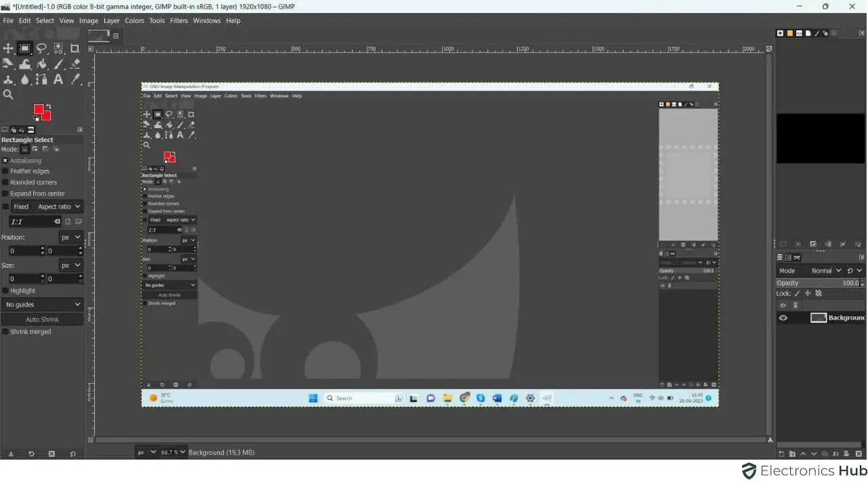The width and height of the screenshot is (868, 484).
Task: Select the Free Select lasso tool
Action: 42,48
